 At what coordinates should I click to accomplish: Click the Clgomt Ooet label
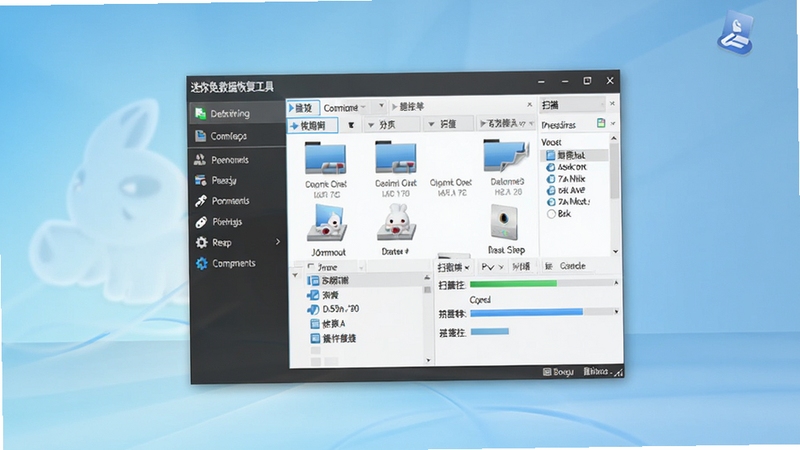[x=451, y=182]
